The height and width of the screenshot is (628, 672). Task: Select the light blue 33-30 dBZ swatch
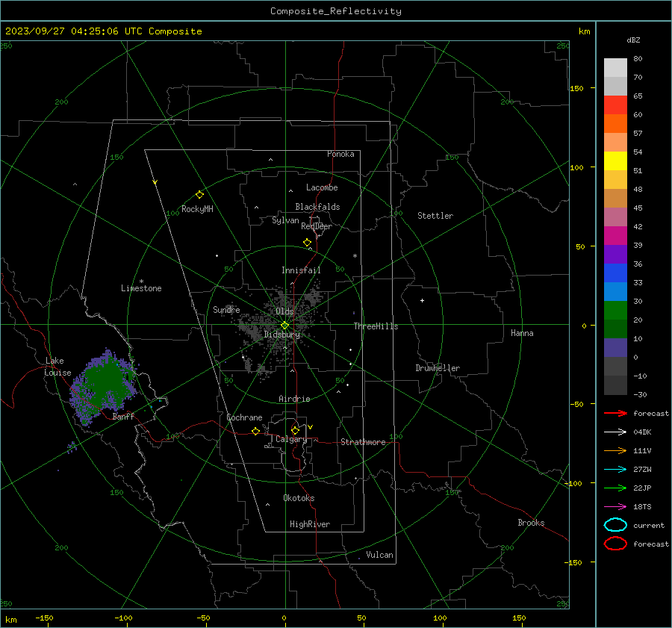click(x=615, y=291)
